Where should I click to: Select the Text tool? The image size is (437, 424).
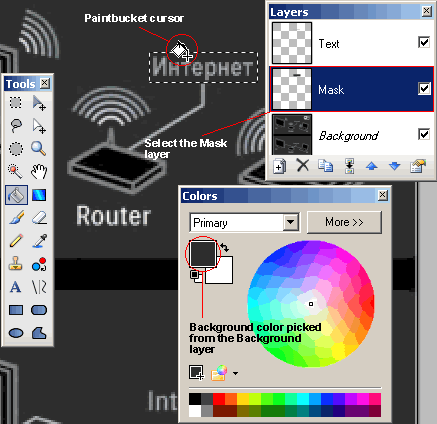[16, 287]
